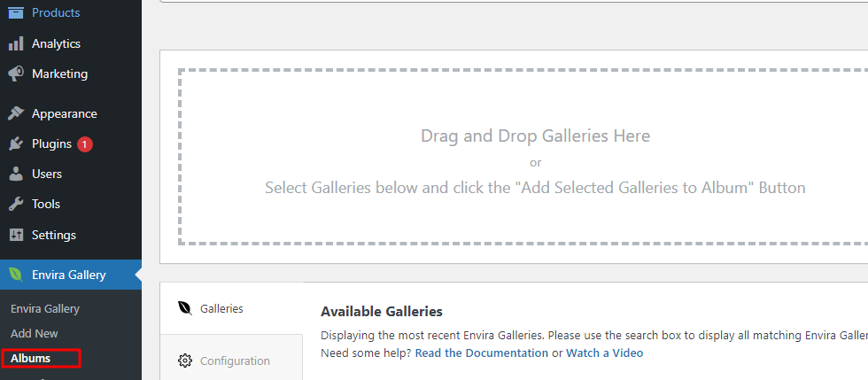Click the Analytics bar chart icon
Image resolution: width=868 pixels, height=380 pixels.
[16, 43]
